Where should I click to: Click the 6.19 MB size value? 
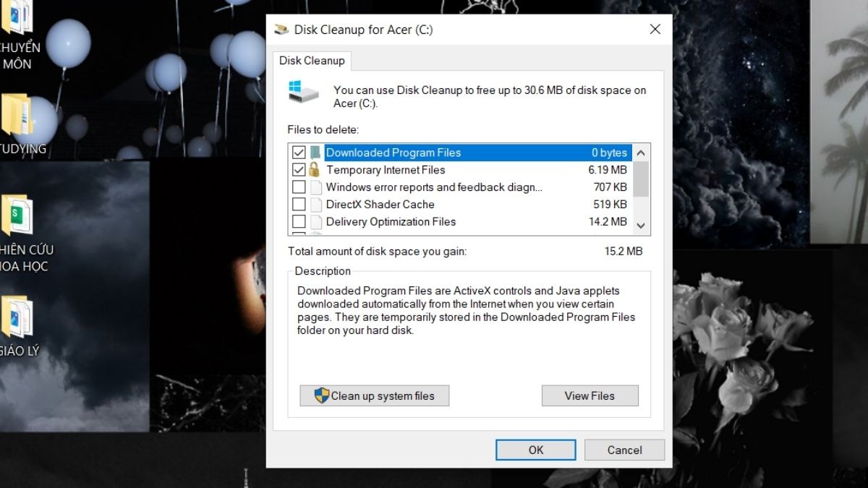pos(608,170)
